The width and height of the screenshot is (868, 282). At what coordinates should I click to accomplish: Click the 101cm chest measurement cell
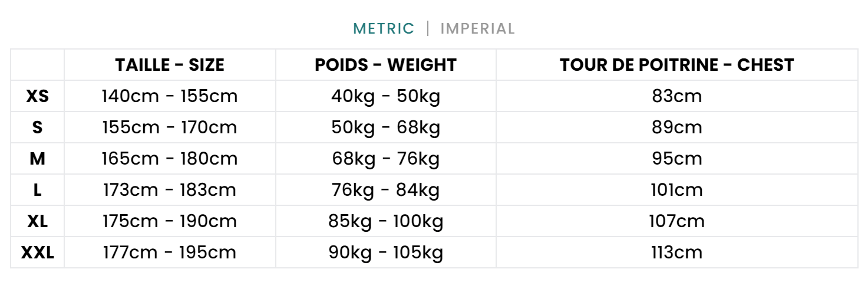[677, 190]
